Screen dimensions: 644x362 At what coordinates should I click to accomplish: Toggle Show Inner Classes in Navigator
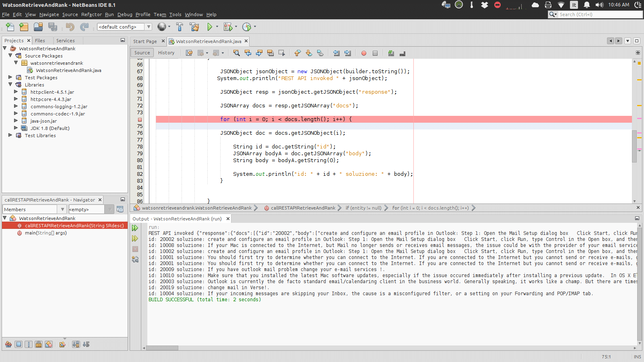[x=49, y=344]
